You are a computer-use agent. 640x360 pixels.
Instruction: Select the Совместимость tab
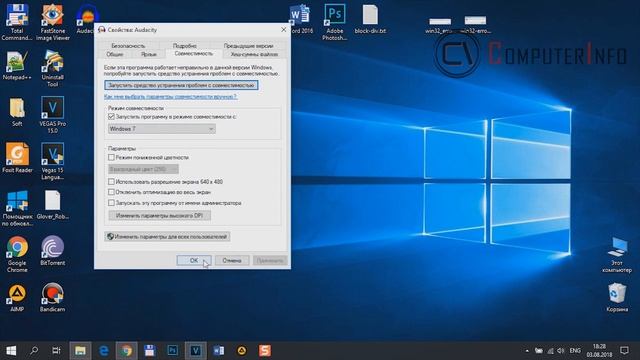(193, 53)
